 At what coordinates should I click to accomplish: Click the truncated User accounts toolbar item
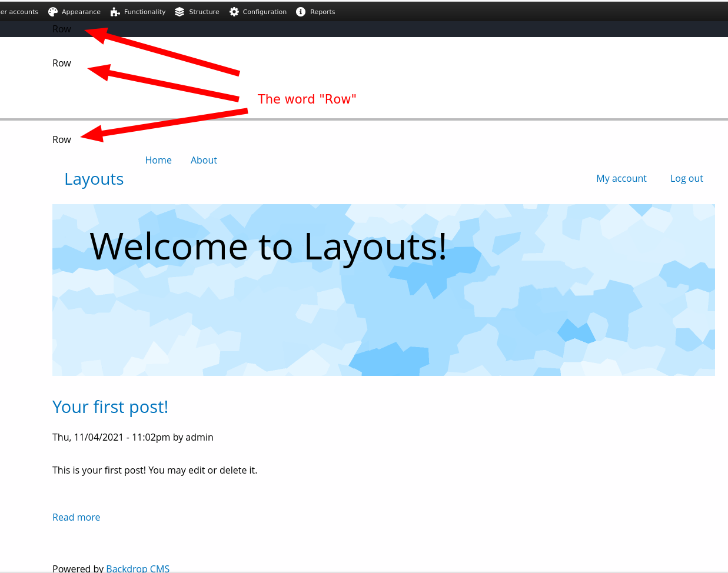[19, 11]
